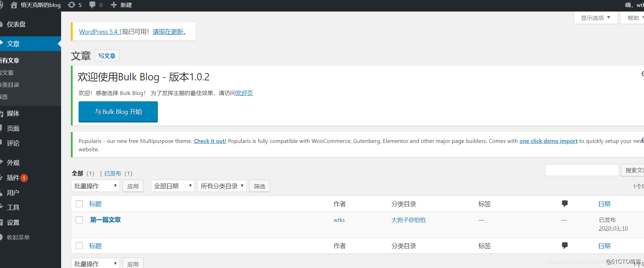The height and width of the screenshot is (268, 644).
Task: Open the post titled 第一篇文章
Action: pos(105,220)
